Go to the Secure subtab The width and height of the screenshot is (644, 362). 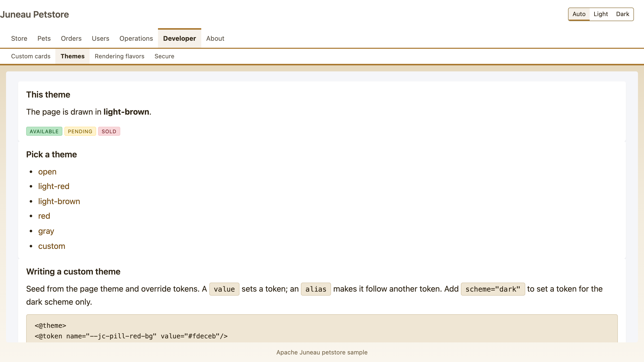[x=164, y=56]
